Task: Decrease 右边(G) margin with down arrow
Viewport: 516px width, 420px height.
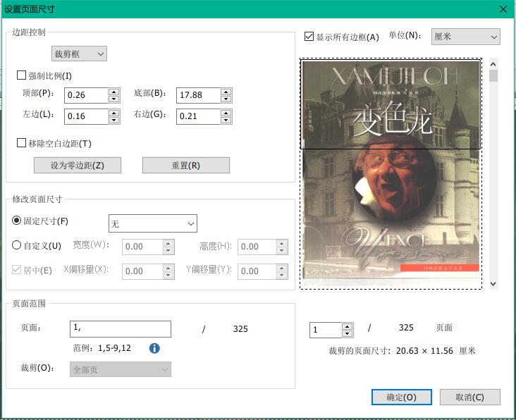Action: [x=226, y=120]
